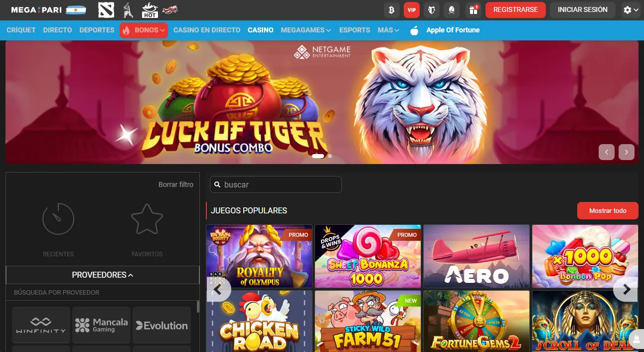Viewport: 644px width, 352px height.
Task: Open the gifts icon with notification badge
Action: point(472,10)
